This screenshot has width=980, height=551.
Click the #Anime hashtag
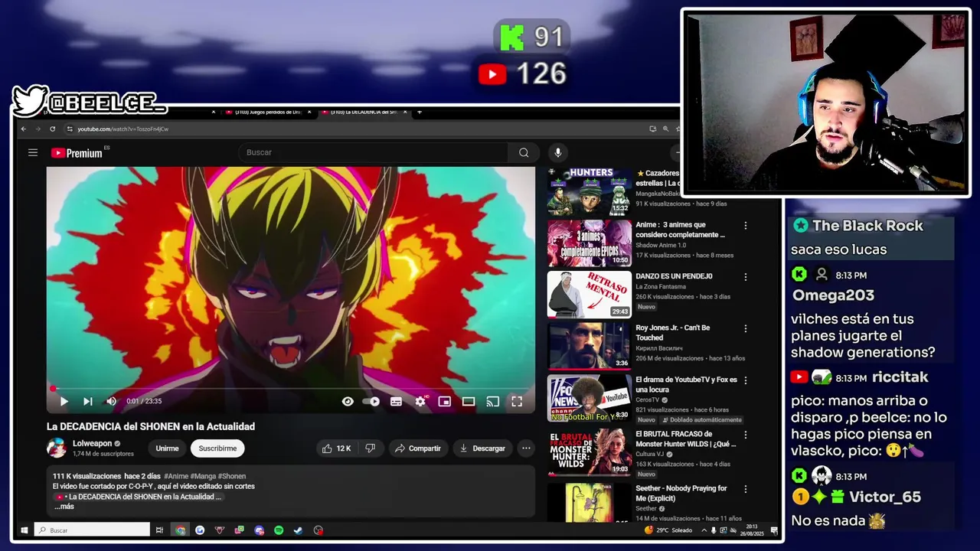(x=175, y=476)
